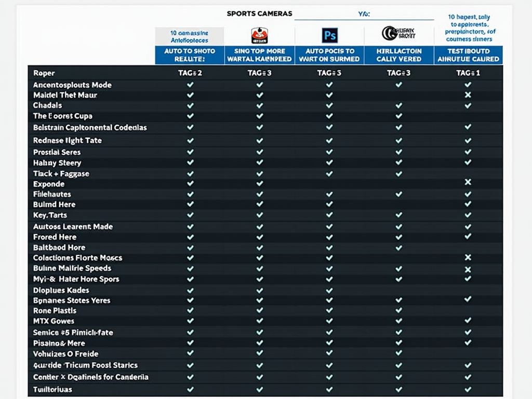Click the 'Buline Mallrle Speeds' row label
Image resolution: width=532 pixels, height=399 pixels.
[x=72, y=269]
